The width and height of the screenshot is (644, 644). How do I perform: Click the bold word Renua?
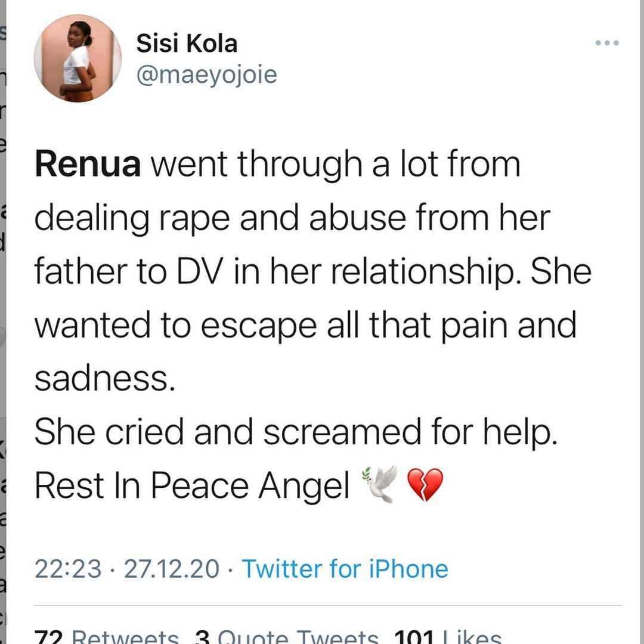[88, 164]
